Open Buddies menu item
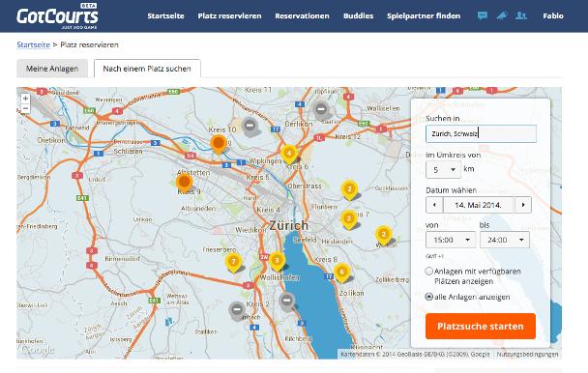This screenshot has width=588, height=373. [x=358, y=15]
